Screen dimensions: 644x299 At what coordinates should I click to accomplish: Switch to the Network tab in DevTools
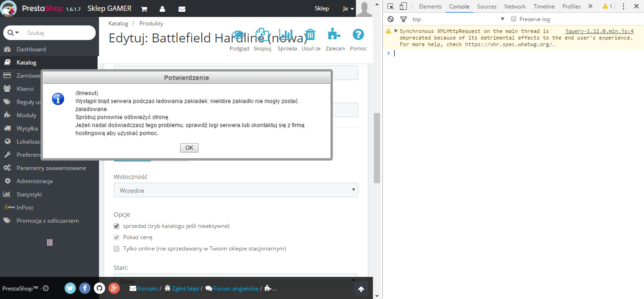tap(515, 7)
